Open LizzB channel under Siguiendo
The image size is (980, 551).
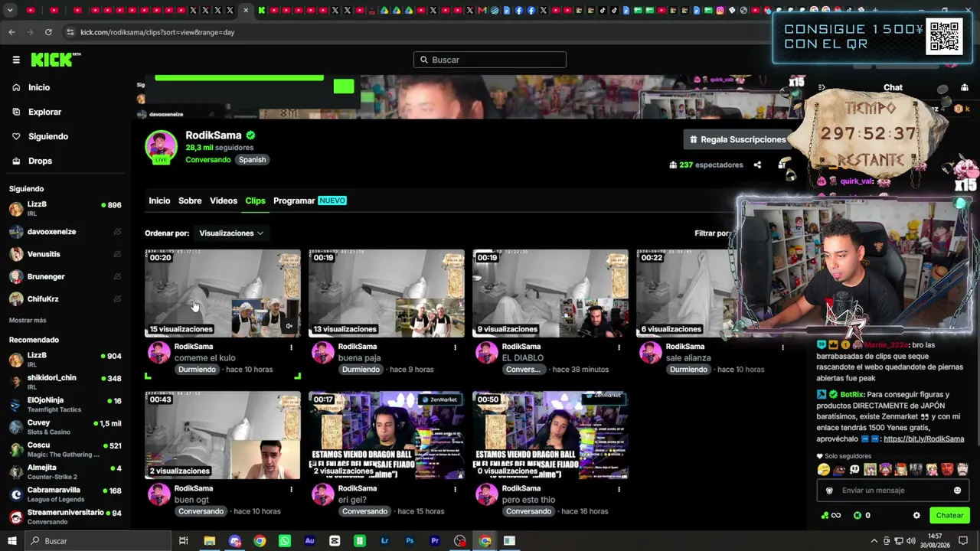(x=65, y=208)
